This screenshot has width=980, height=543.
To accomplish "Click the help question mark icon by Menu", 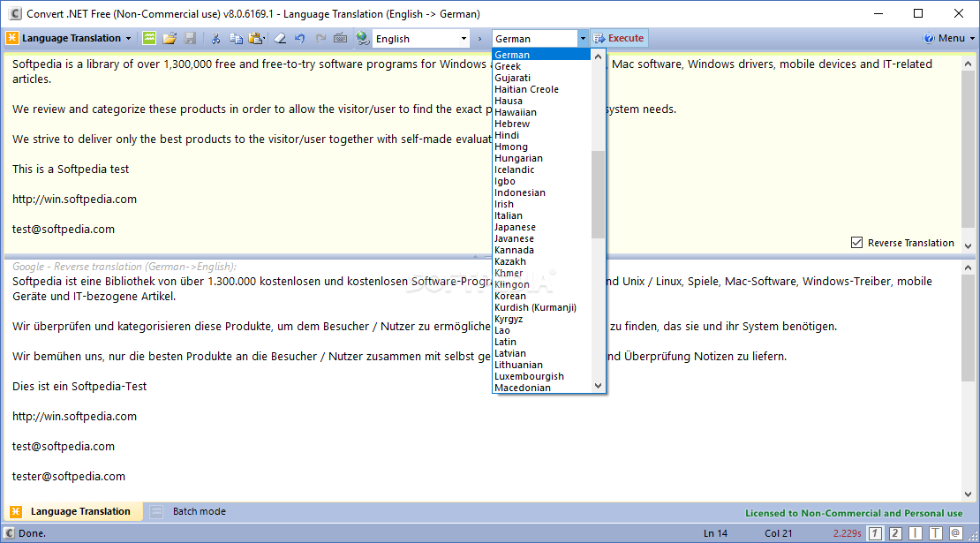I will pyautogui.click(x=929, y=38).
